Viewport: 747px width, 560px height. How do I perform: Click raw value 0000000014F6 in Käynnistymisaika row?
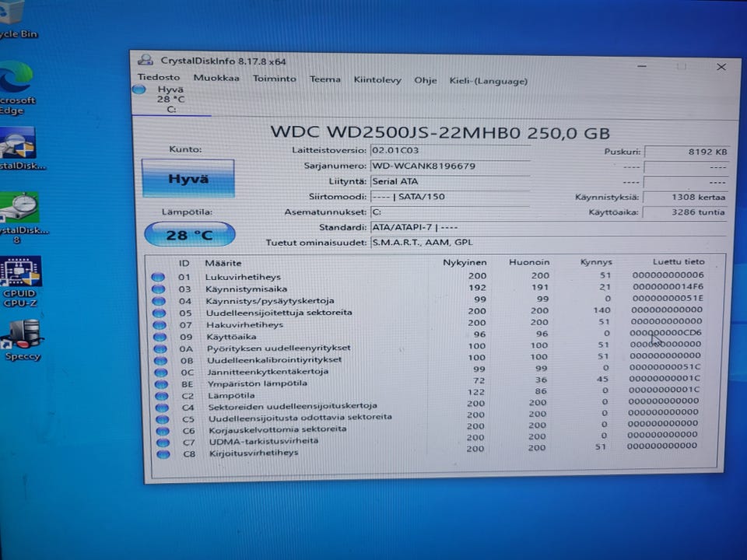(x=668, y=287)
